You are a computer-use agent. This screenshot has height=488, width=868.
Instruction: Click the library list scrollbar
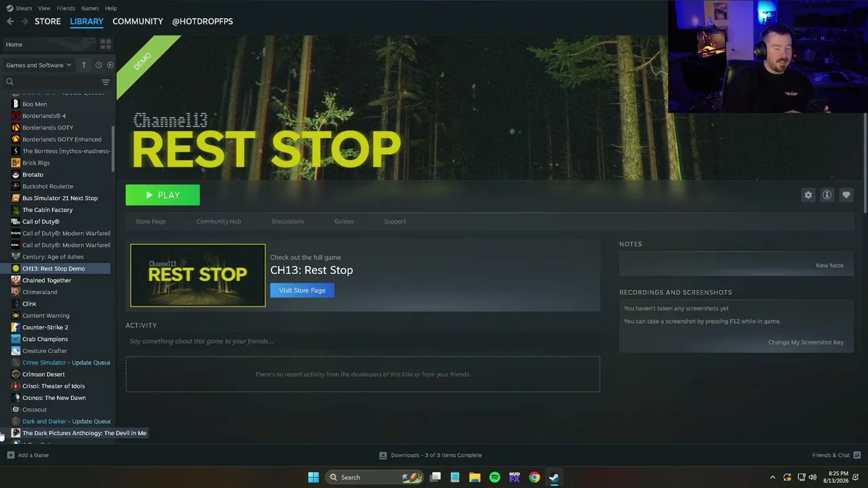[x=113, y=149]
